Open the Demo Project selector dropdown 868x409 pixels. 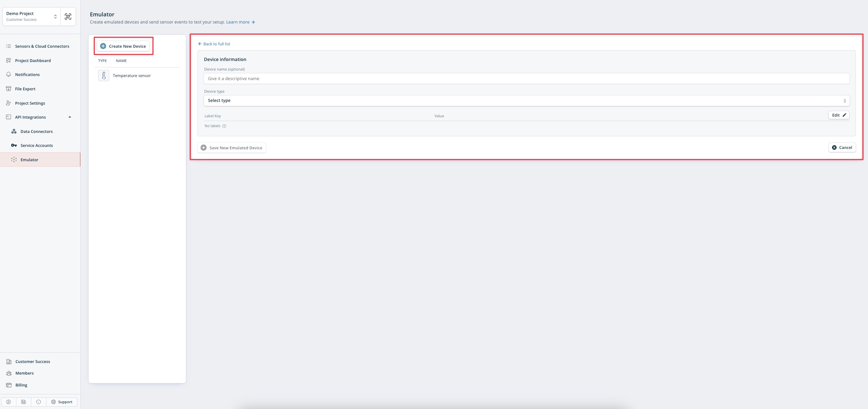[31, 16]
